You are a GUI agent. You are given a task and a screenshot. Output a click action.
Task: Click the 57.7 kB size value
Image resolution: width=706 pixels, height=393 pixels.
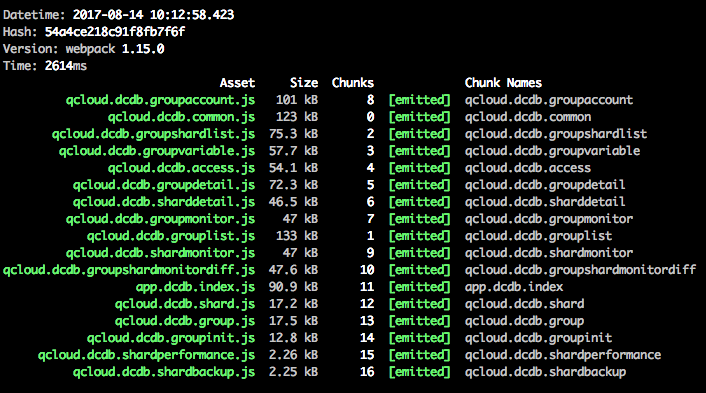click(x=294, y=151)
